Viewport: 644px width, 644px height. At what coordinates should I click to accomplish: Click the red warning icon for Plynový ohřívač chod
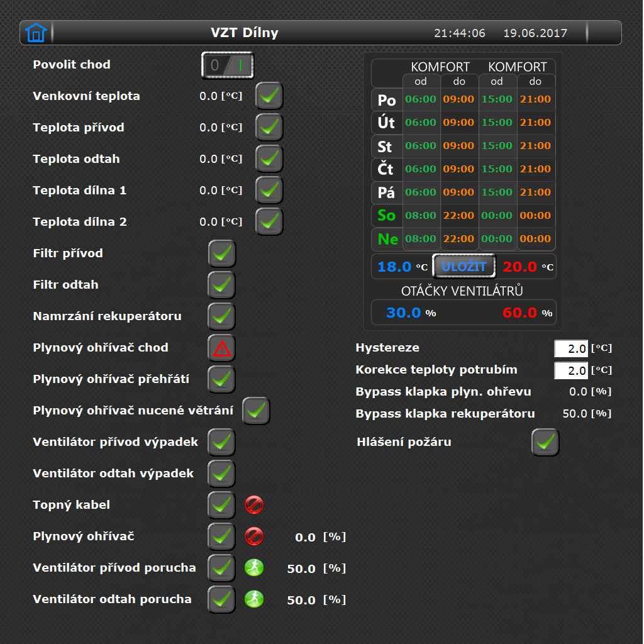(222, 348)
